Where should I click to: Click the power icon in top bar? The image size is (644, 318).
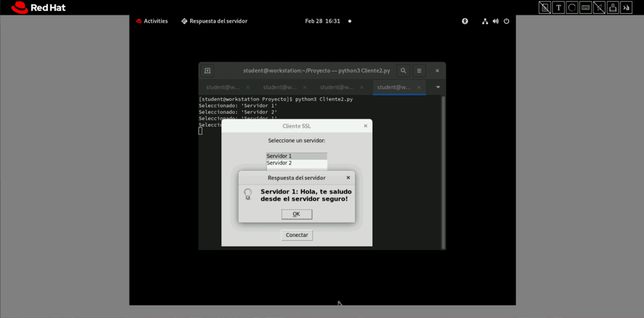click(506, 21)
